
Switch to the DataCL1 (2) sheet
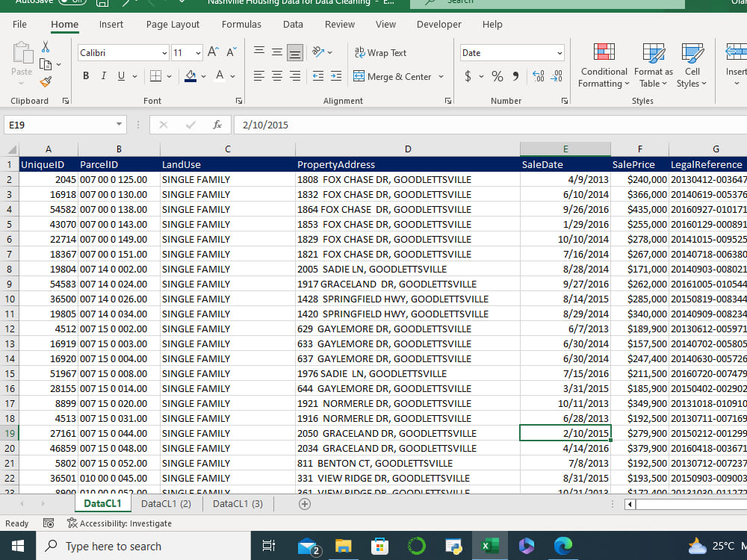click(x=166, y=504)
